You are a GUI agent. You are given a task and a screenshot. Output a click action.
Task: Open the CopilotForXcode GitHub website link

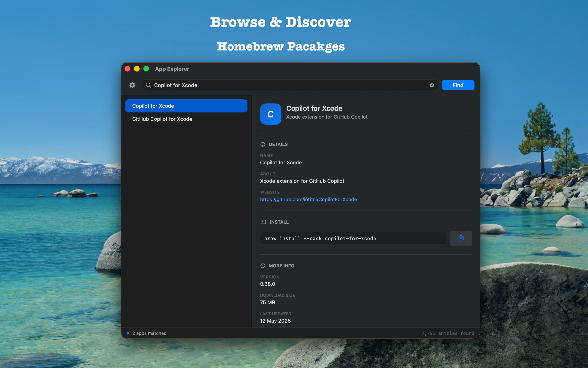pyautogui.click(x=308, y=199)
